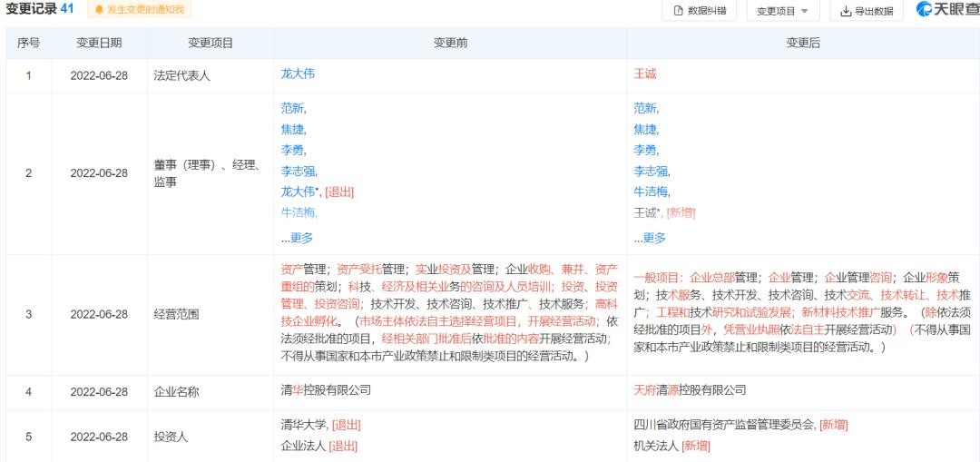Click 范新 in the 变更前 column
This screenshot has height=462, width=980.
(x=292, y=109)
